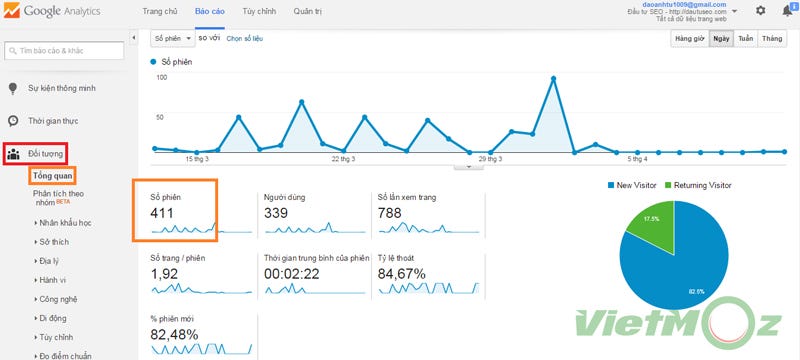Switch chart to Ngày view
The image size is (800, 360).
coord(721,39)
